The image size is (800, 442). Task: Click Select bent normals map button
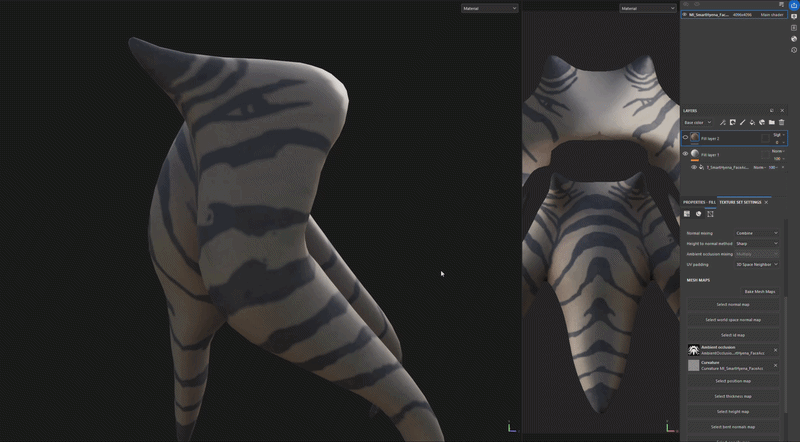(733, 427)
